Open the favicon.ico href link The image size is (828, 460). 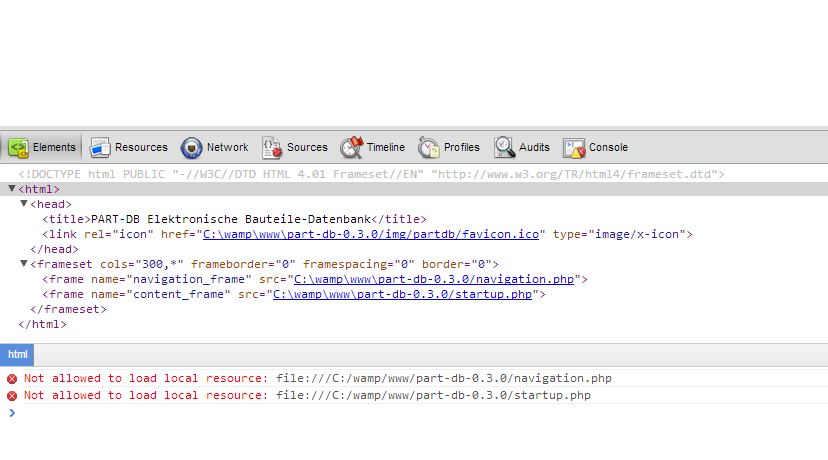click(x=371, y=234)
